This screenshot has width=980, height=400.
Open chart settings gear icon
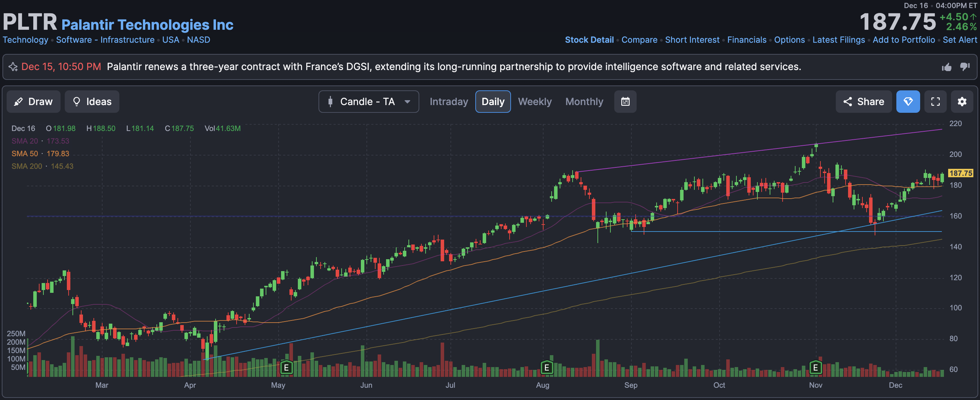962,102
